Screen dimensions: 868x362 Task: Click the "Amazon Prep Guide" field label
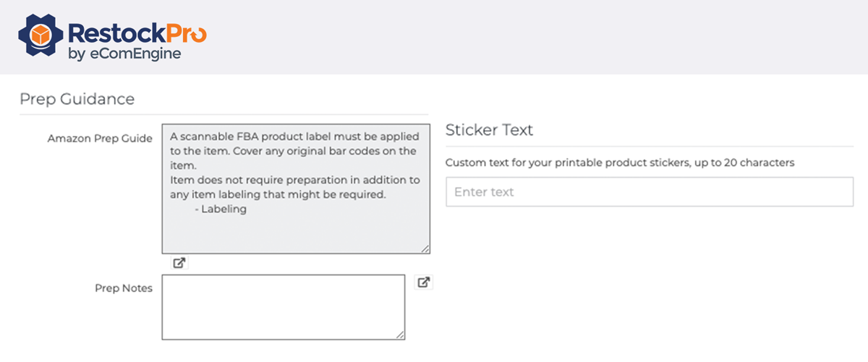[100, 138]
